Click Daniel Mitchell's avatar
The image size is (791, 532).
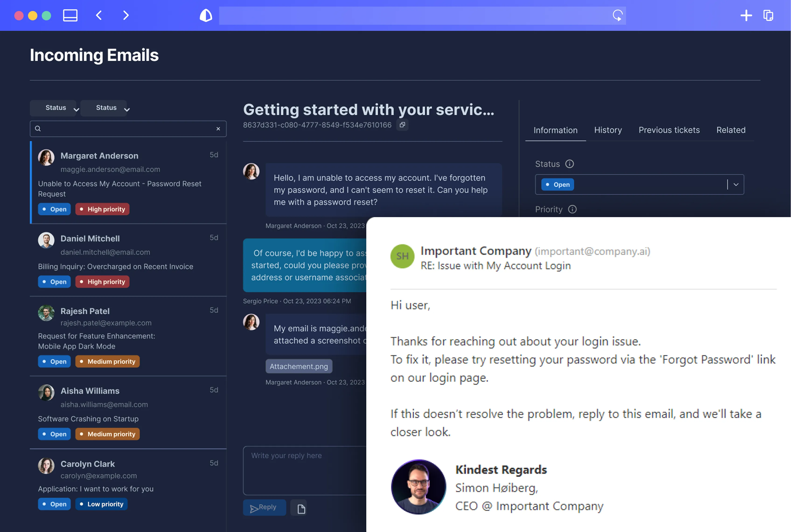pos(46,240)
